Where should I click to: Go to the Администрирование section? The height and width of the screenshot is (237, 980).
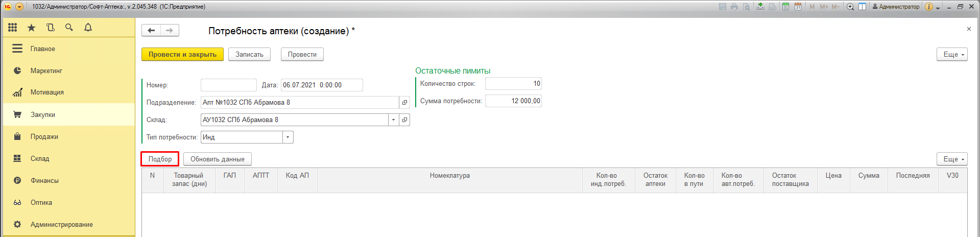pos(61,225)
